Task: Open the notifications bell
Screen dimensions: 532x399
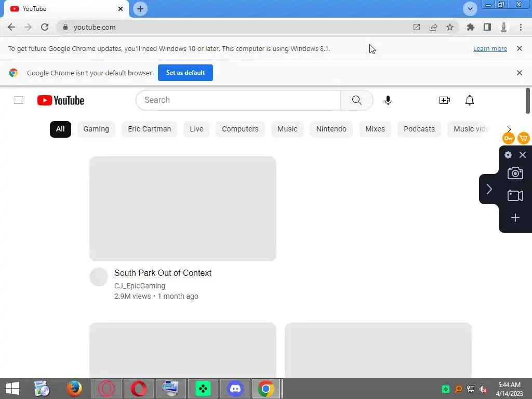Action: coord(470,100)
